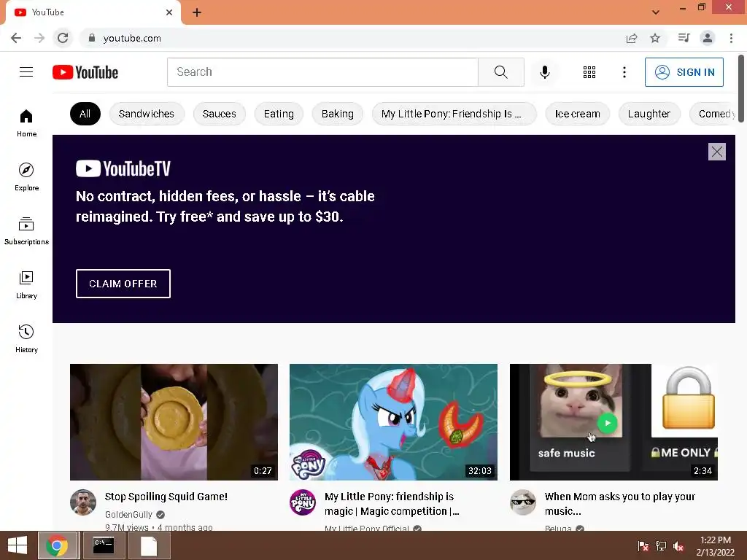This screenshot has height=560, width=747.
Task: Open History in sidebar
Action: click(26, 338)
